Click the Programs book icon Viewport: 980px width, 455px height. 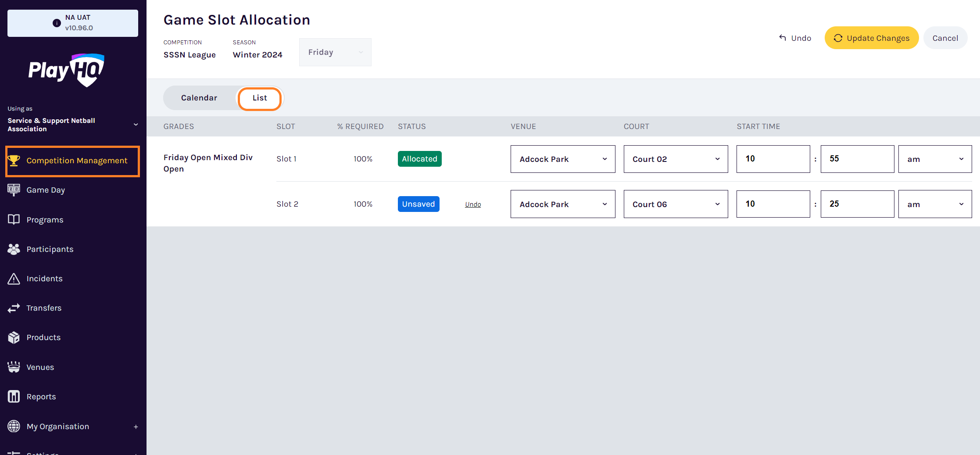click(x=14, y=219)
